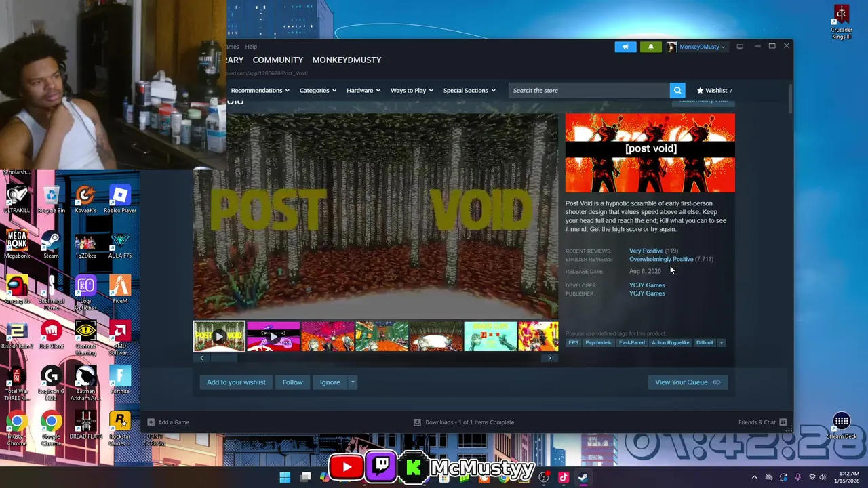Click the Post Void capsule image
The width and height of the screenshot is (868, 488).
pyautogui.click(x=650, y=153)
